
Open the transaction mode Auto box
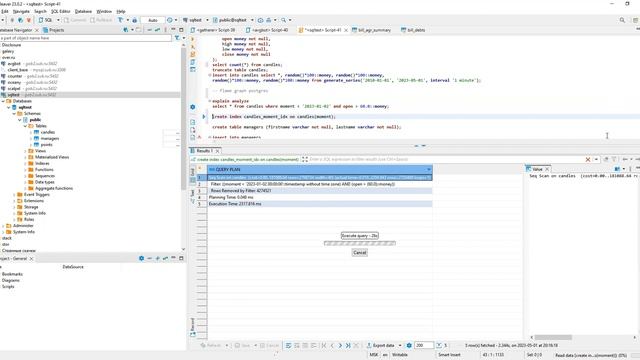[153, 20]
